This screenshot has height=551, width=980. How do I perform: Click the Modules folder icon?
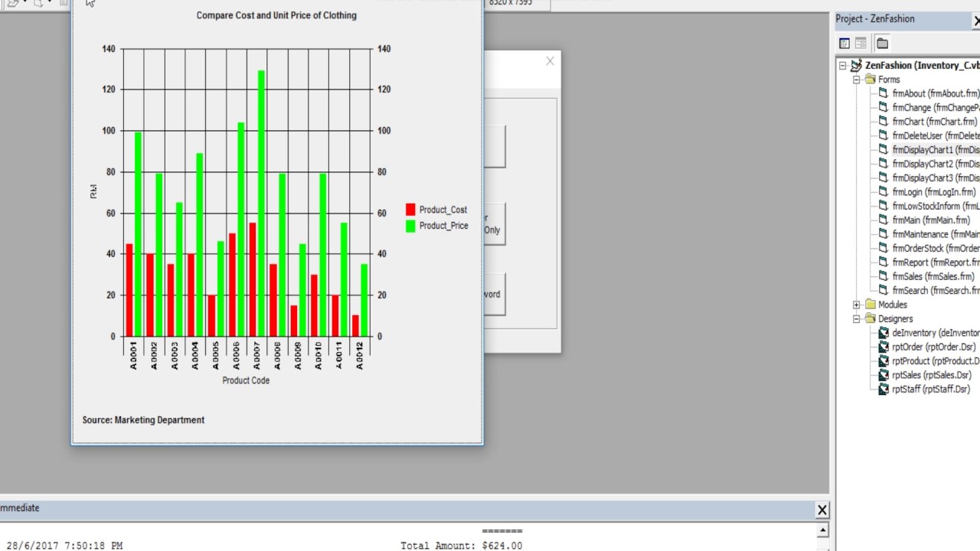point(870,305)
